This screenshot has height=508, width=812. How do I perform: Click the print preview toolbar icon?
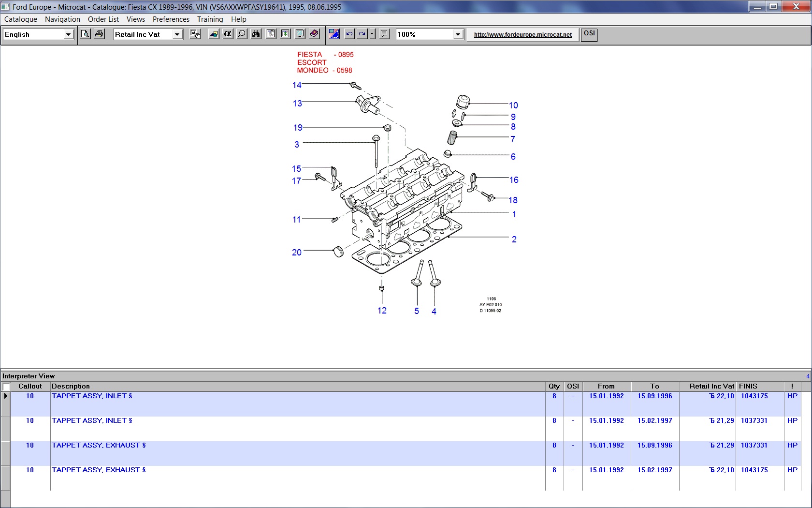85,34
